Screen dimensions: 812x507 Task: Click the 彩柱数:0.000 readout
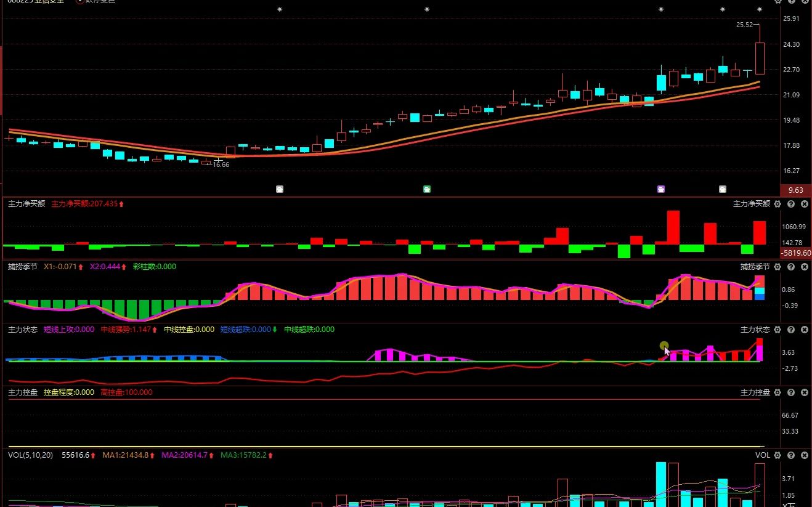pyautogui.click(x=154, y=267)
